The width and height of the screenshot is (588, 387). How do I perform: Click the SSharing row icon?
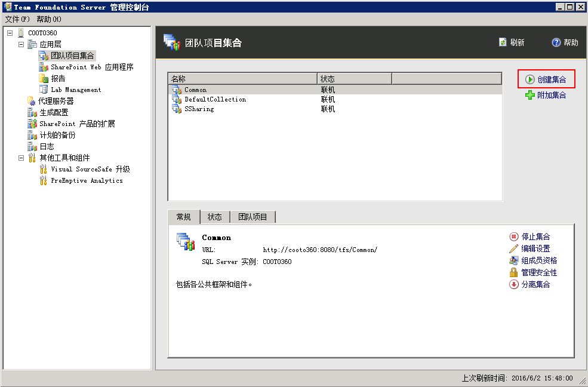[177, 109]
